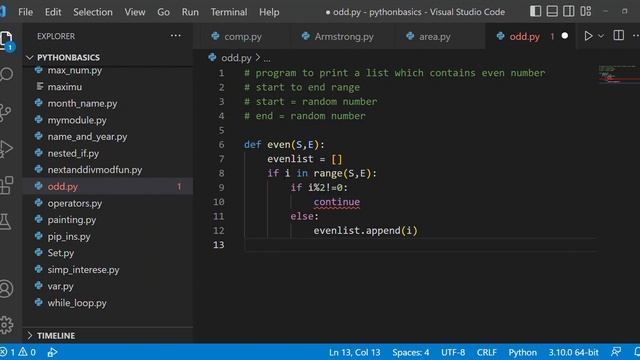Split the editor to the right

click(x=618, y=36)
